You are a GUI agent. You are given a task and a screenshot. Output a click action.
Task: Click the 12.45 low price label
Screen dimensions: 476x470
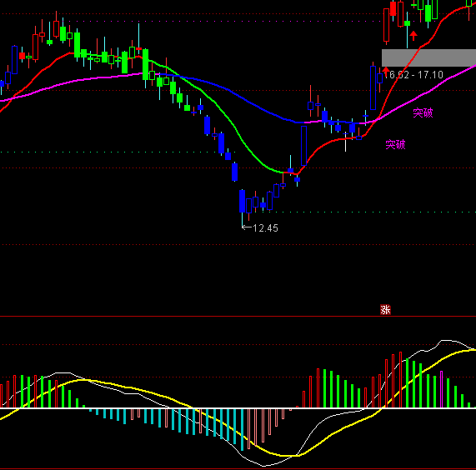click(x=265, y=228)
